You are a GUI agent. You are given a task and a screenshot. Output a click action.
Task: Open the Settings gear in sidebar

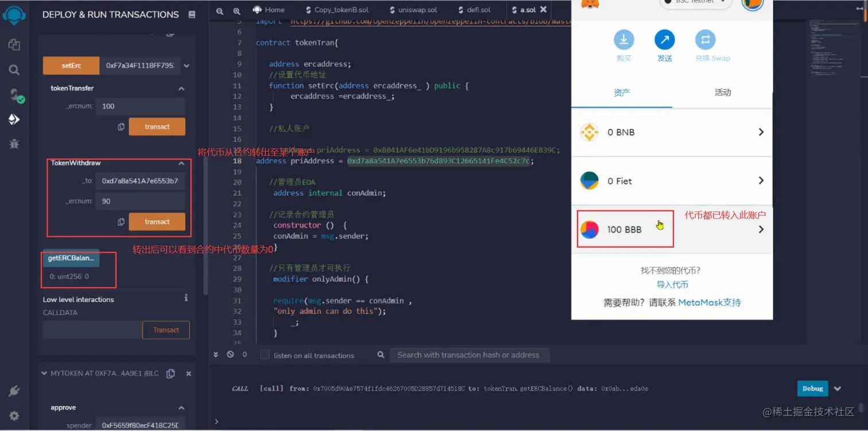(x=14, y=415)
